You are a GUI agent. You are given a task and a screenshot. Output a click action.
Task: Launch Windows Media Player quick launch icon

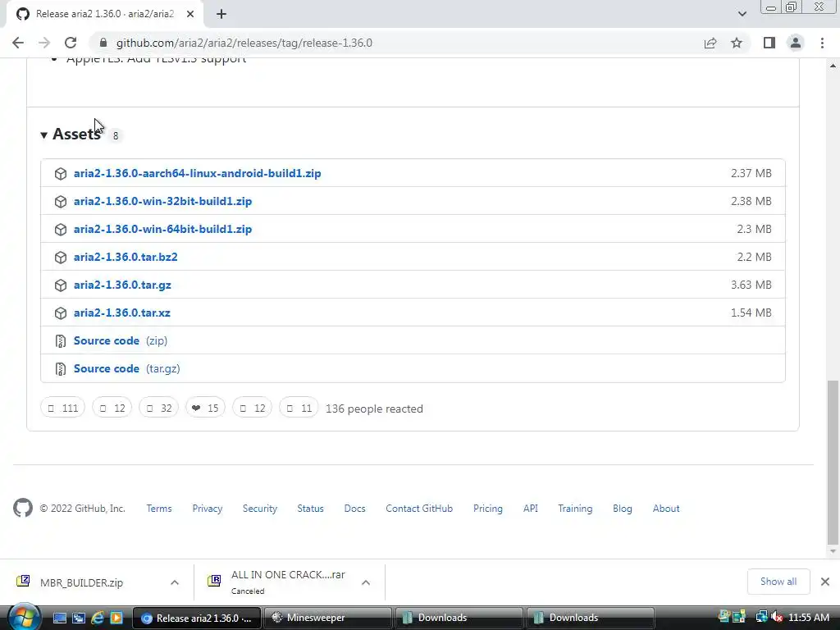pyautogui.click(x=116, y=618)
